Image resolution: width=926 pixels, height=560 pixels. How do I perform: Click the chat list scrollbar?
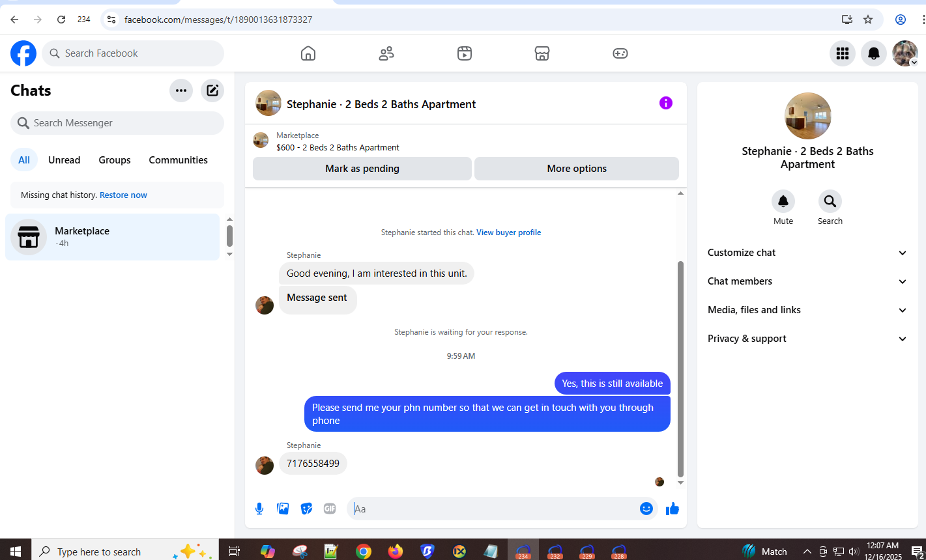click(229, 236)
